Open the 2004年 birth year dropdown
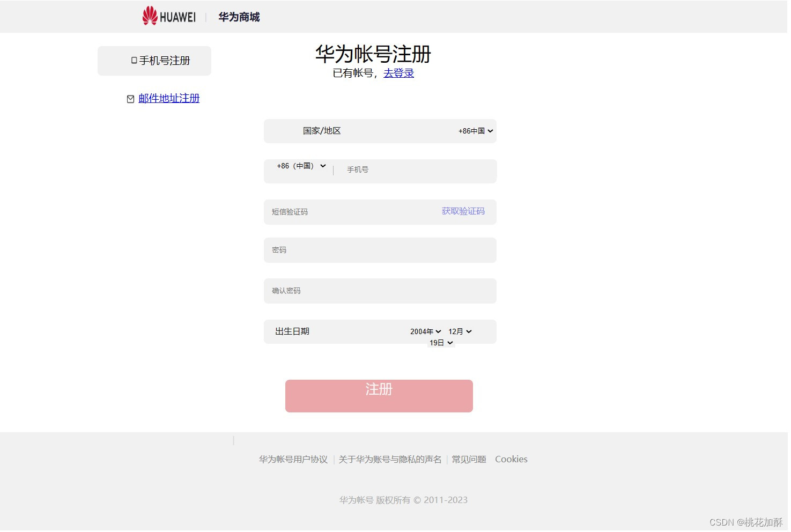The width and height of the screenshot is (791, 532). click(x=426, y=331)
